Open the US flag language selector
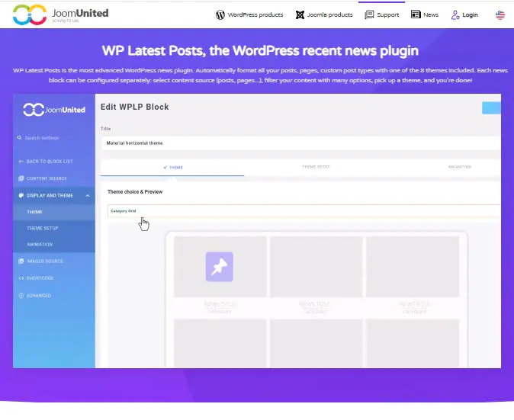Viewport: 514px width, 420px height. [x=500, y=14]
